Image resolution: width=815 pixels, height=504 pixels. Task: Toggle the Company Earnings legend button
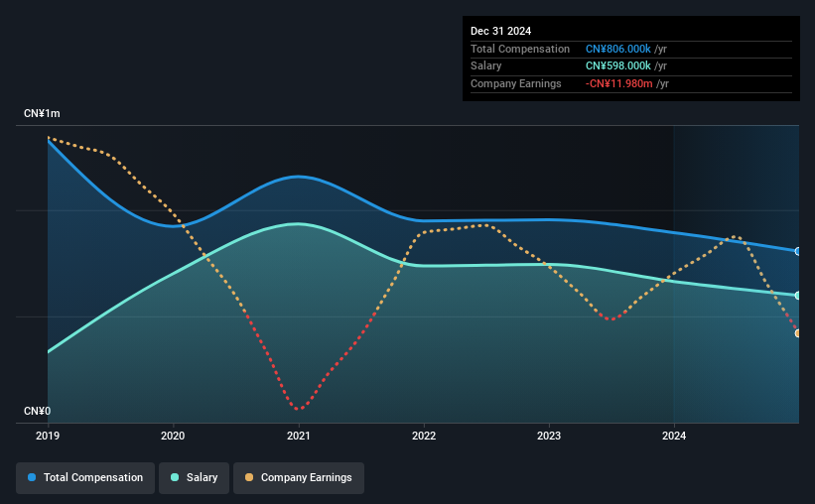(x=299, y=477)
